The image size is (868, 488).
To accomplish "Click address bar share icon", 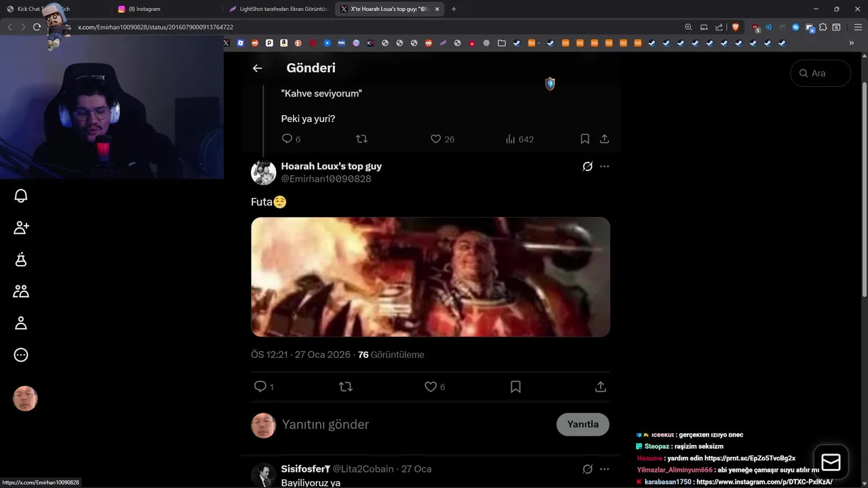I will pyautogui.click(x=719, y=27).
